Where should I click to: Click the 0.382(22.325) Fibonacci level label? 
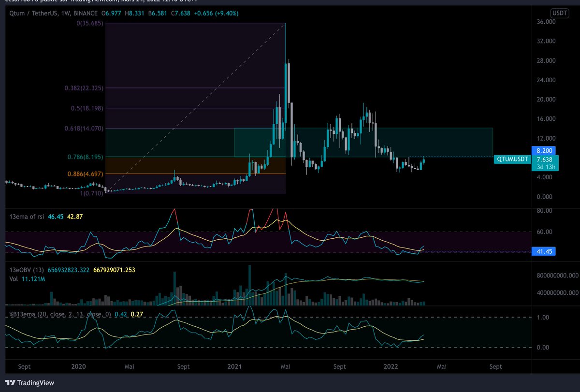(84, 88)
